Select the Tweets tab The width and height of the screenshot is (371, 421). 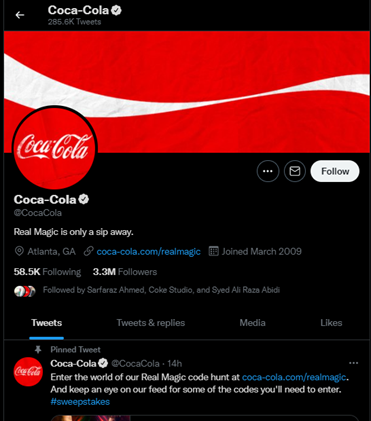coord(47,323)
